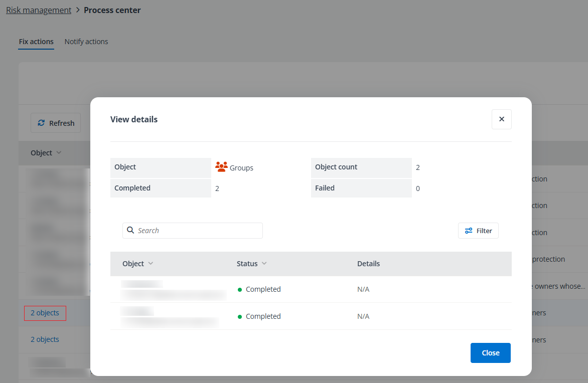
Task: Expand Object column chevron in dialog table
Action: point(151,264)
